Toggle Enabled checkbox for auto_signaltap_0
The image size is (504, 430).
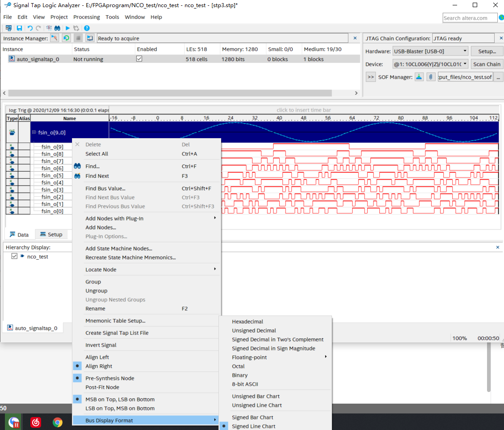point(139,59)
